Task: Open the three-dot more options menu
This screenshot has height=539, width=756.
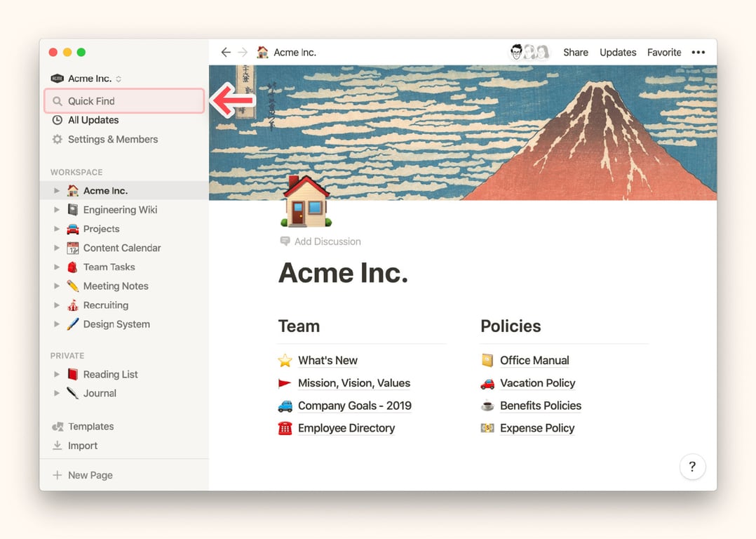Action: [698, 53]
